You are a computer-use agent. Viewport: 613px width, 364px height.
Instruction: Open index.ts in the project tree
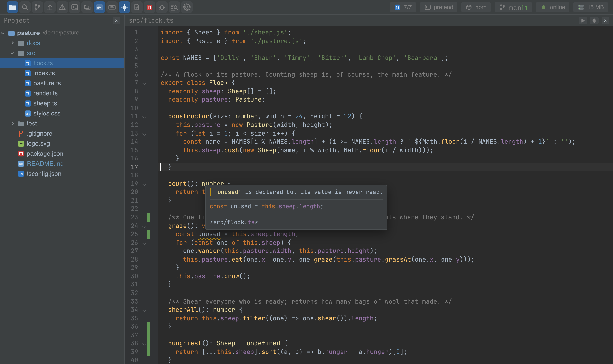[x=62, y=73]
